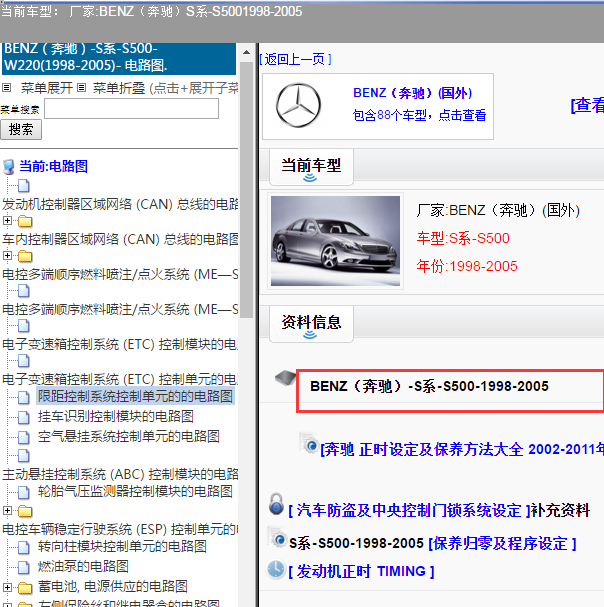Click the document icon above 主动悬挂控制系统 (ABC)
The width and height of the screenshot is (604, 607).
click(24, 456)
